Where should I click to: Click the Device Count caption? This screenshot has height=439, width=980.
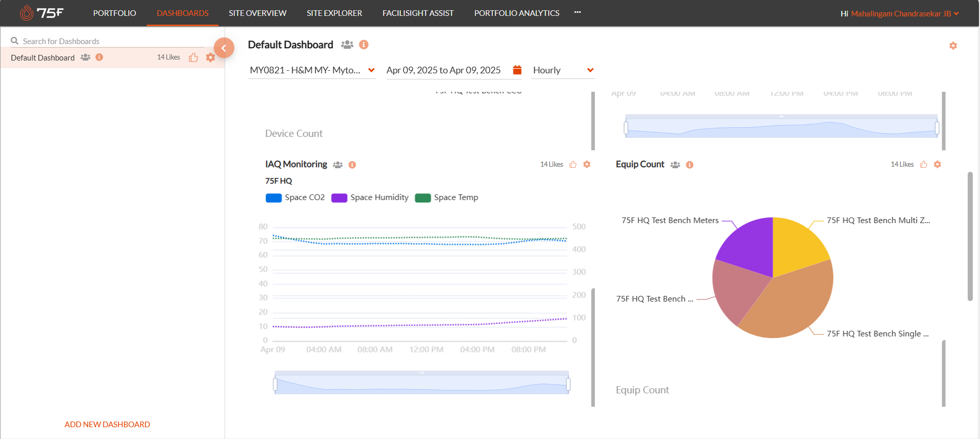tap(294, 134)
